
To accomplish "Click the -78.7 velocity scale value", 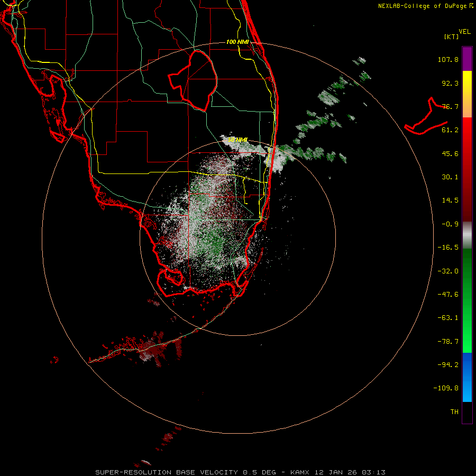I will click(x=448, y=342).
